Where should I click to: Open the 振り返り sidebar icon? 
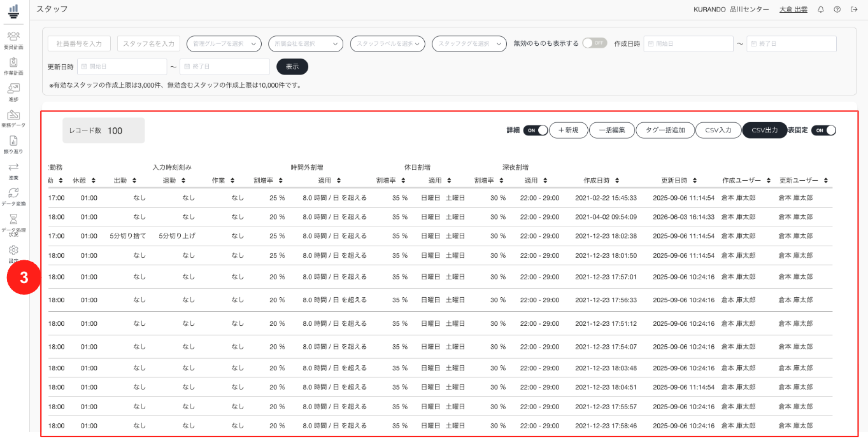coord(13,144)
